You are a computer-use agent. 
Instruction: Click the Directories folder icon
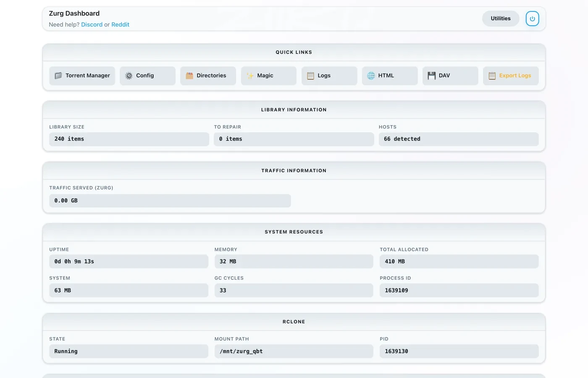[x=189, y=76]
